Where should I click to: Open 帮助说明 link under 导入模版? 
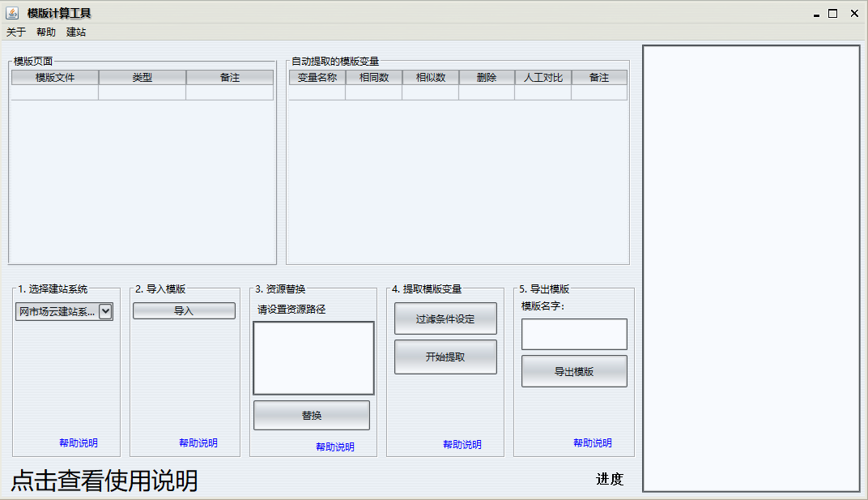click(x=198, y=443)
